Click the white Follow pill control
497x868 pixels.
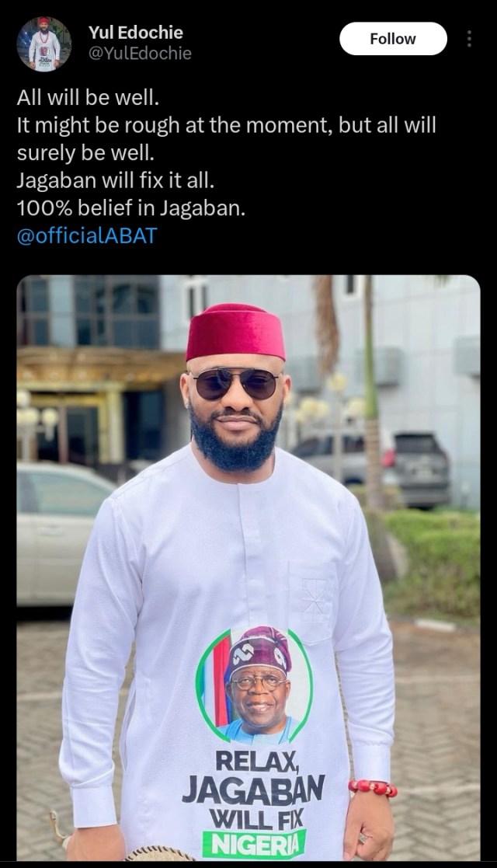(393, 38)
